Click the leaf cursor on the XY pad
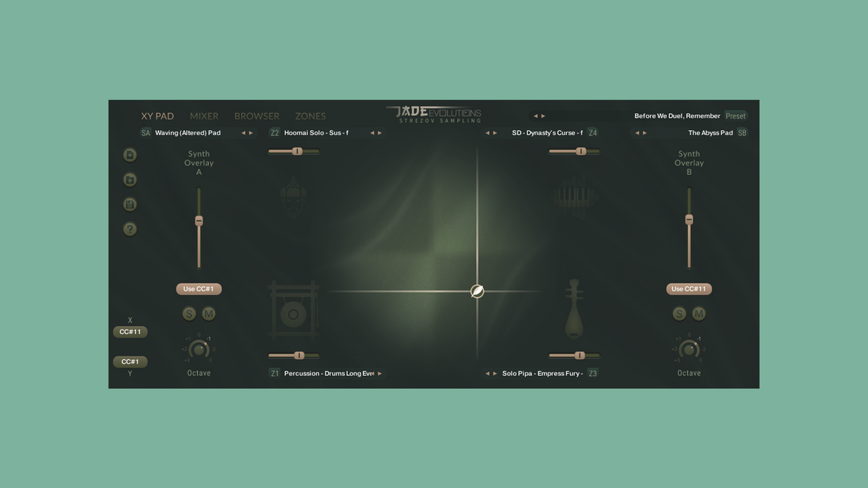Screen dimensions: 868x488 (477, 291)
